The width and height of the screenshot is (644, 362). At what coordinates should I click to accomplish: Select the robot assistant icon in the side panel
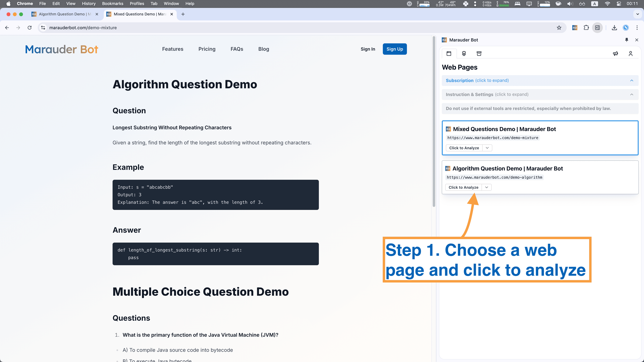(x=464, y=53)
